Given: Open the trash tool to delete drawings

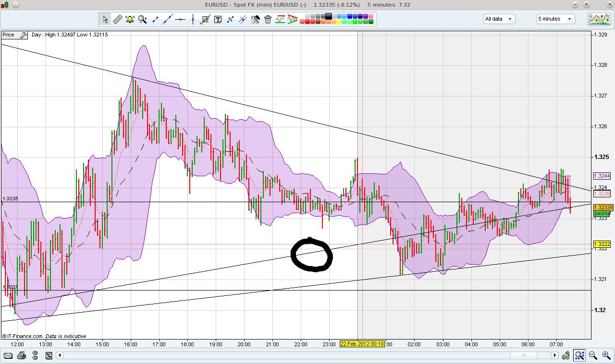Looking at the screenshot, I should coord(267,19).
